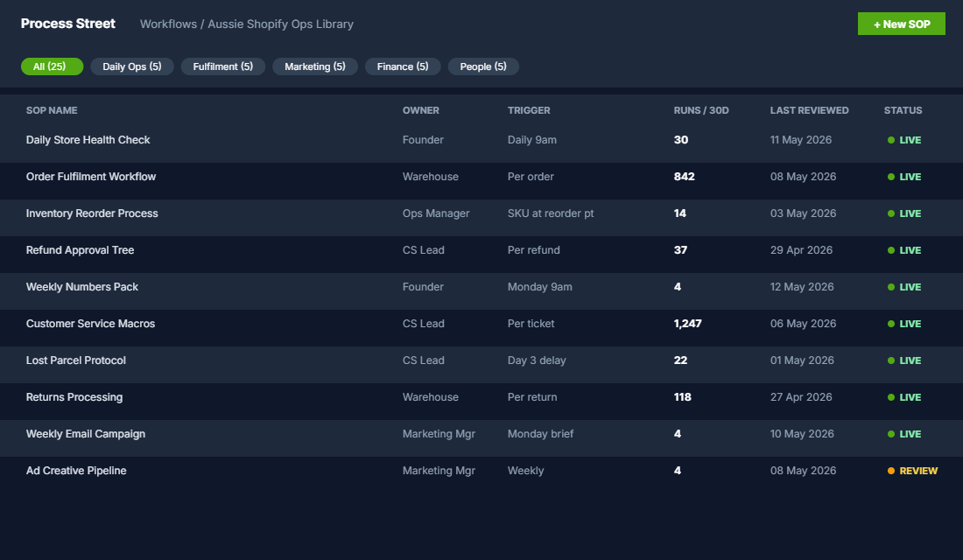Click the Per ticket trigger cell
The image size is (963, 560).
(531, 324)
